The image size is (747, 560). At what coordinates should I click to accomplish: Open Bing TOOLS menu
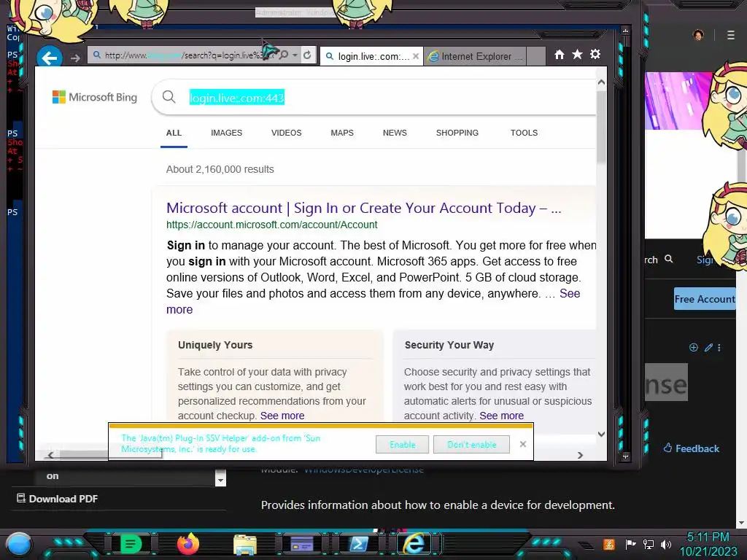pos(524,133)
